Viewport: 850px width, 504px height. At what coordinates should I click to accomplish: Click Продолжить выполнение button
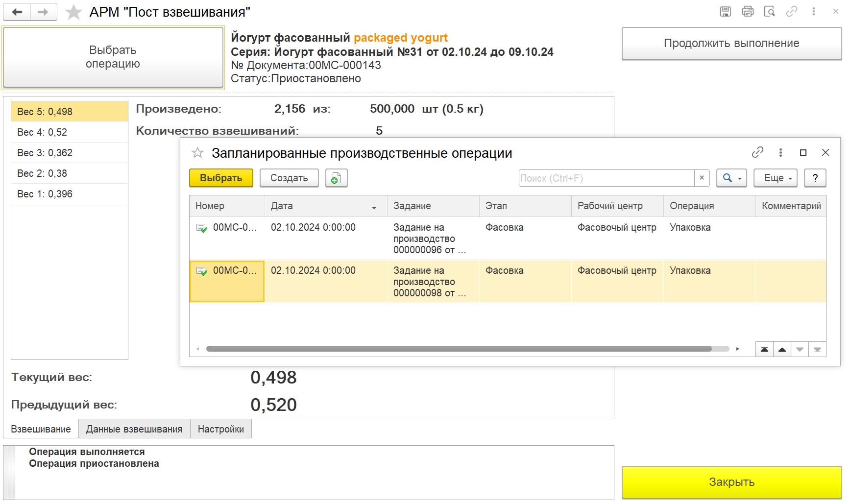[x=731, y=44]
